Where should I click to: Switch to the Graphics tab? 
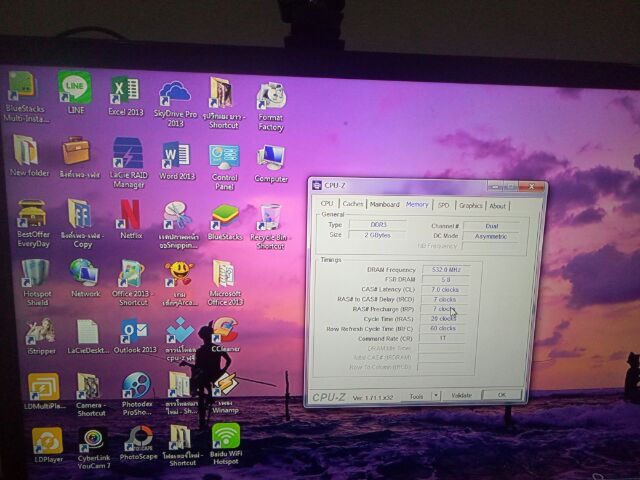coord(471,205)
